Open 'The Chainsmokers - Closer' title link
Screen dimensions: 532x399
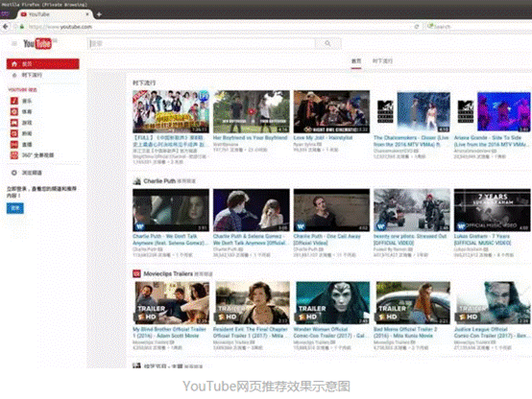tap(411, 141)
